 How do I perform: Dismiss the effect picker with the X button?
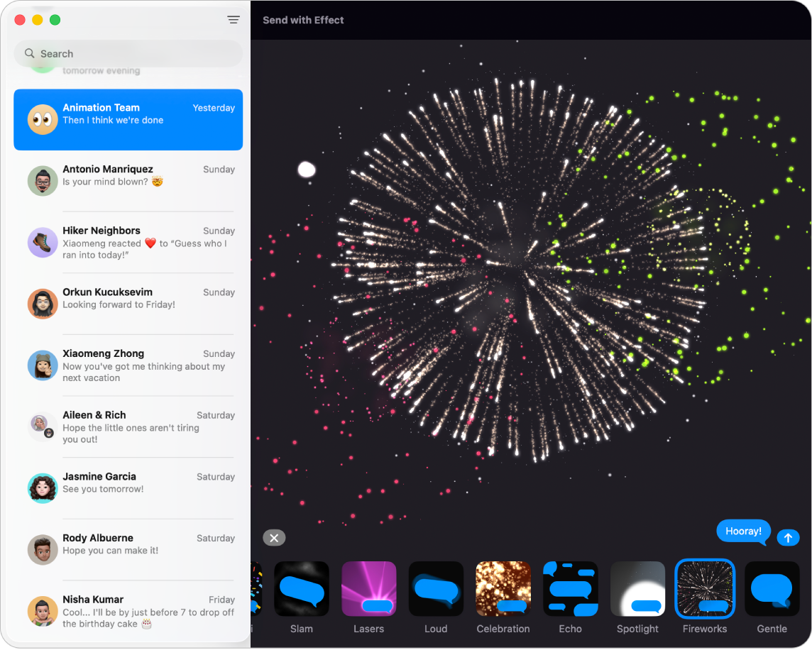pyautogui.click(x=274, y=537)
